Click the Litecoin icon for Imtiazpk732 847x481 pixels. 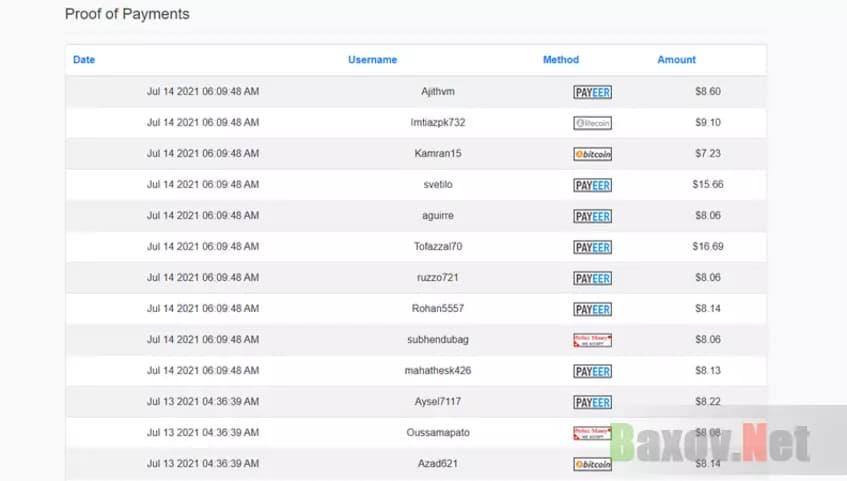[x=592, y=123]
